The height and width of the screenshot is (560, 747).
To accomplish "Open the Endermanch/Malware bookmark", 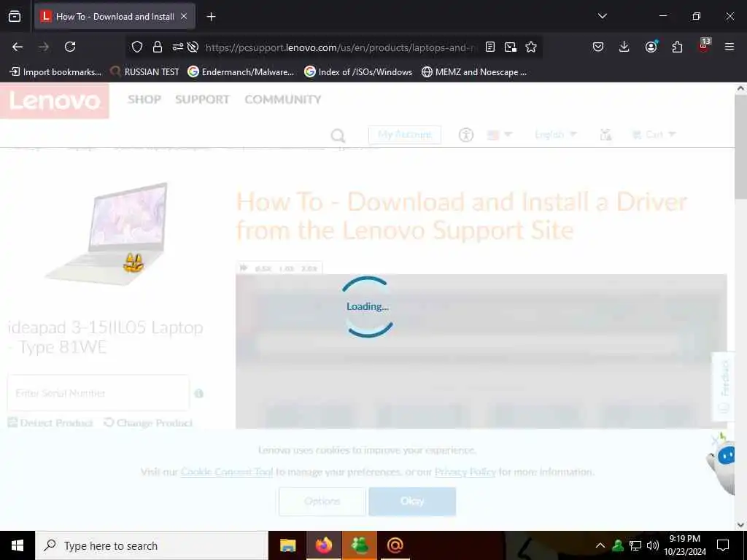I will [x=241, y=72].
